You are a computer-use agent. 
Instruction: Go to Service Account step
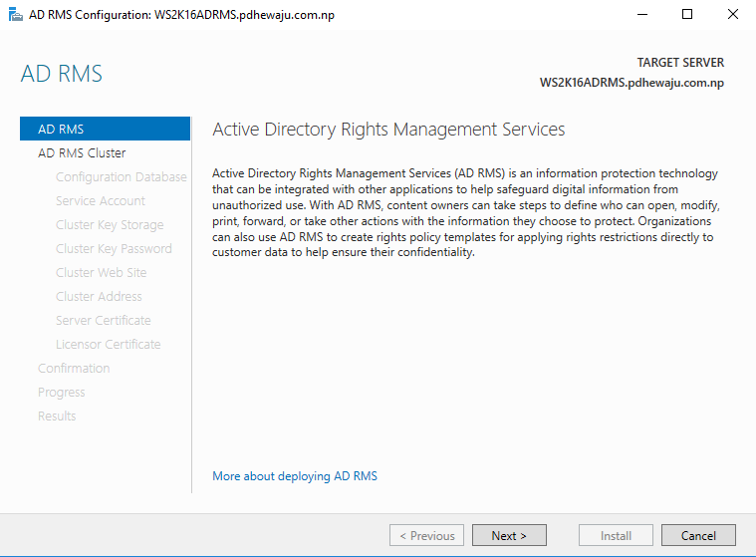pyautogui.click(x=101, y=200)
